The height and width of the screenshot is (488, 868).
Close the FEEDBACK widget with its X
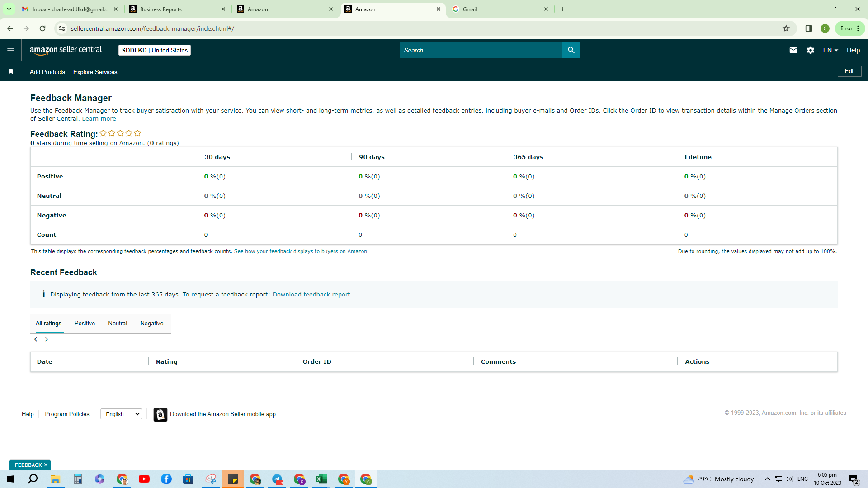click(x=46, y=465)
